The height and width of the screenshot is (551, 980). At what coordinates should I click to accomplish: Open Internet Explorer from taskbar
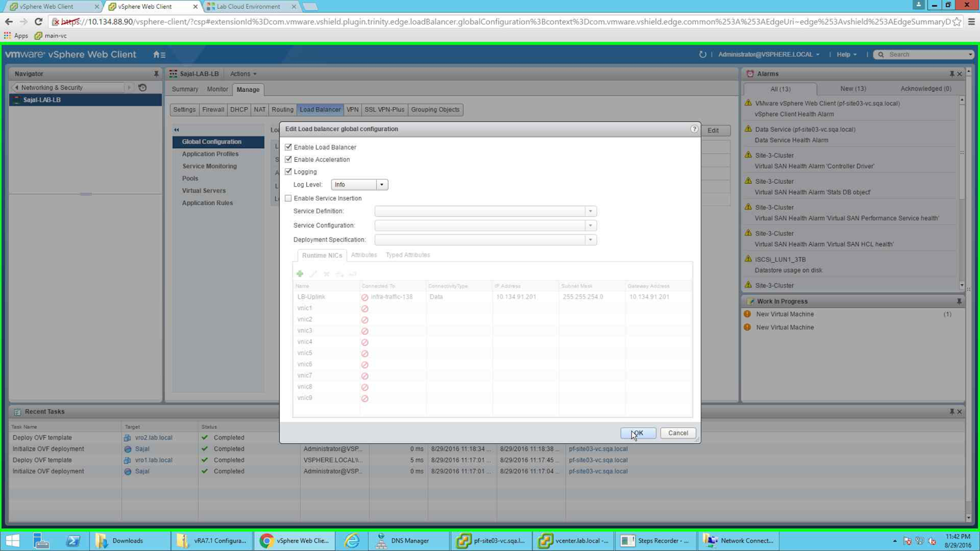[x=352, y=541]
